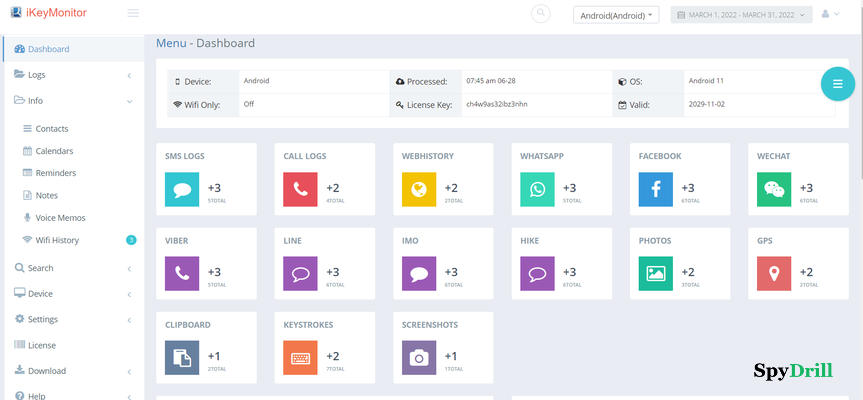Expand the Logs sidebar section
The width and height of the screenshot is (863, 400).
[72, 75]
